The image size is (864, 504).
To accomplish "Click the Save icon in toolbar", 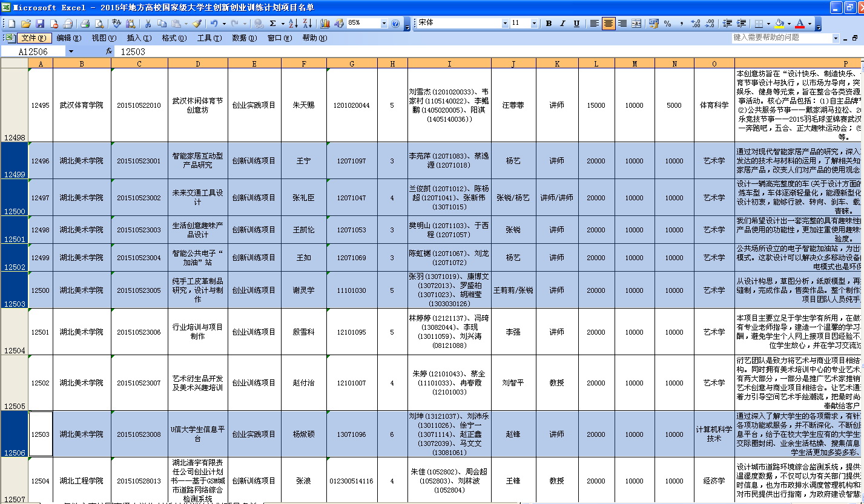I will click(40, 24).
